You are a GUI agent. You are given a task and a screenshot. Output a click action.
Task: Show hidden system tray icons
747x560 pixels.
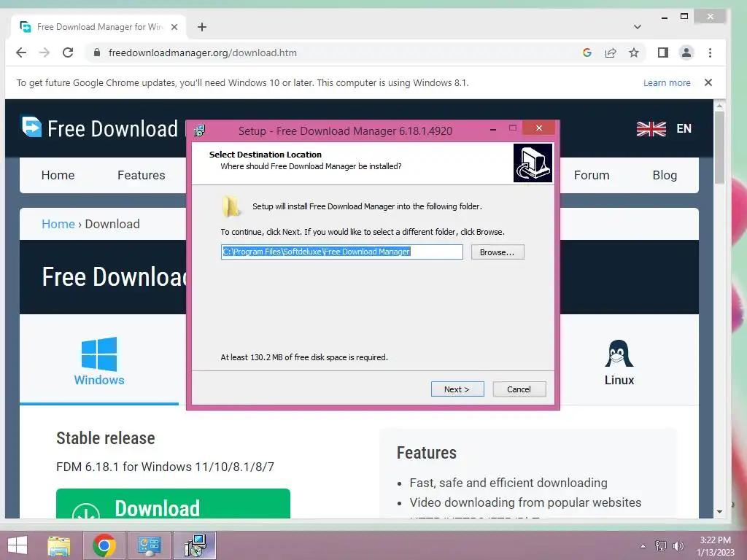tap(643, 545)
